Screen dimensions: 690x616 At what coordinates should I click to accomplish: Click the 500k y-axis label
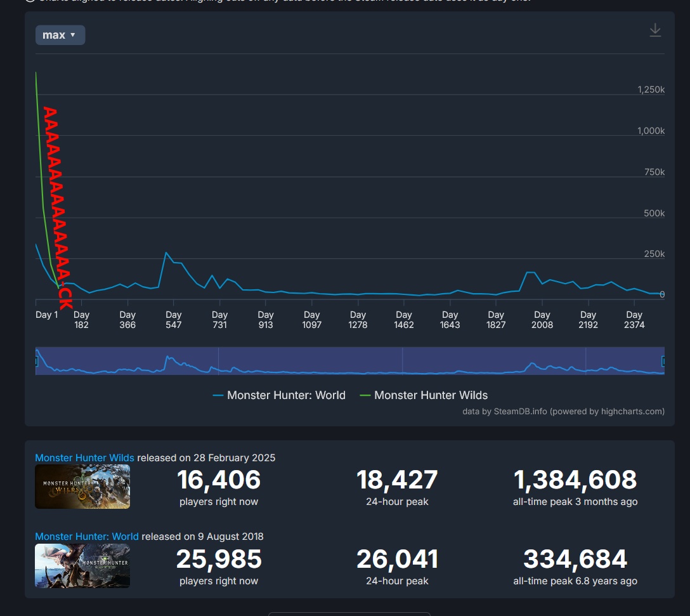tap(654, 213)
